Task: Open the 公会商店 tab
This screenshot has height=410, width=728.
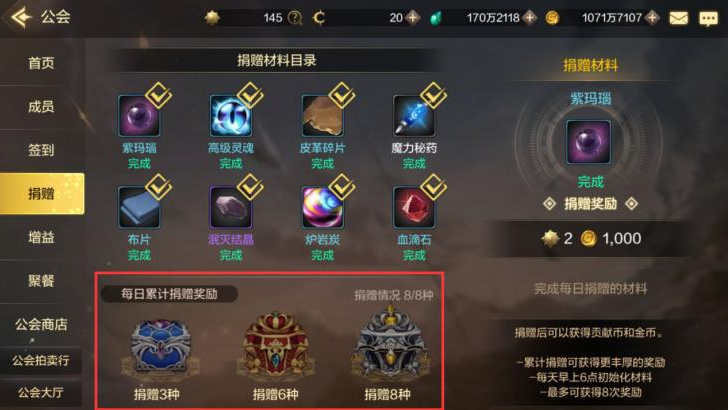Action: [x=41, y=324]
